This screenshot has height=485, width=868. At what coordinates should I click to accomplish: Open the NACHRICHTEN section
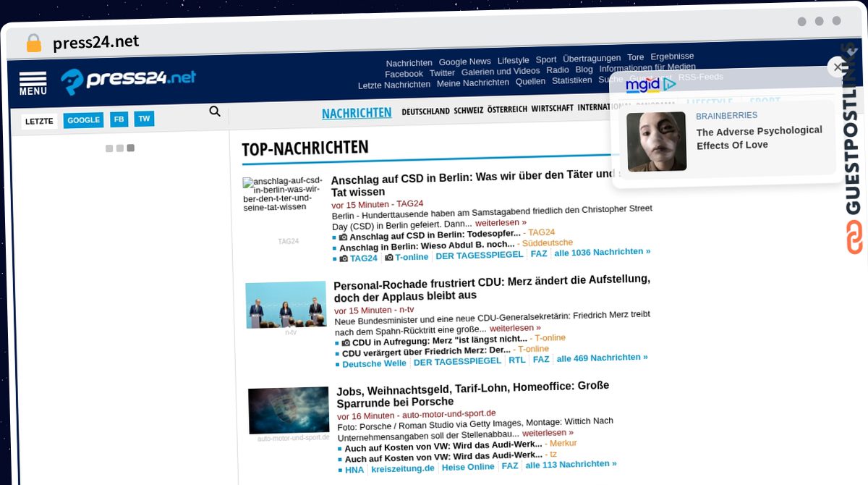tap(357, 113)
